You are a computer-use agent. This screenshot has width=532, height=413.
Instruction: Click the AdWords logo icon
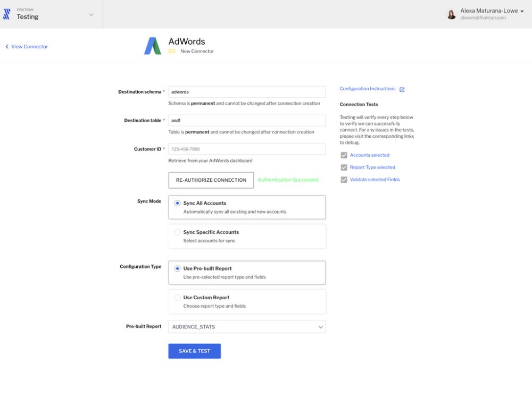point(153,46)
